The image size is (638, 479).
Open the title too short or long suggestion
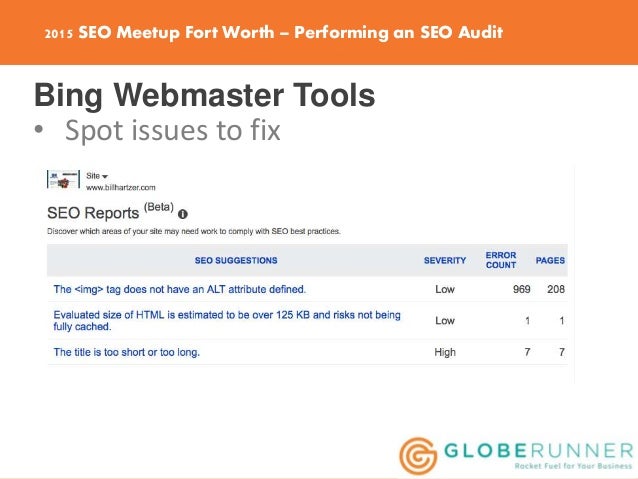coord(127,352)
